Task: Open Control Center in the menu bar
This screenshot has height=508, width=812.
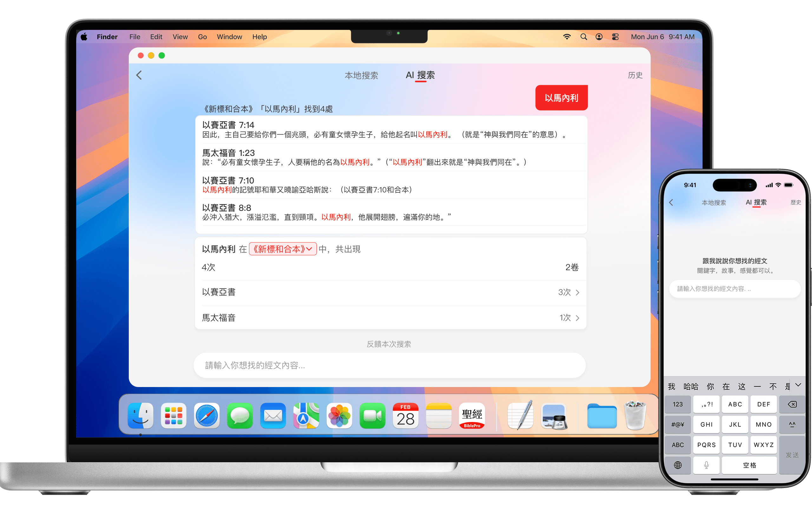Action: 615,37
